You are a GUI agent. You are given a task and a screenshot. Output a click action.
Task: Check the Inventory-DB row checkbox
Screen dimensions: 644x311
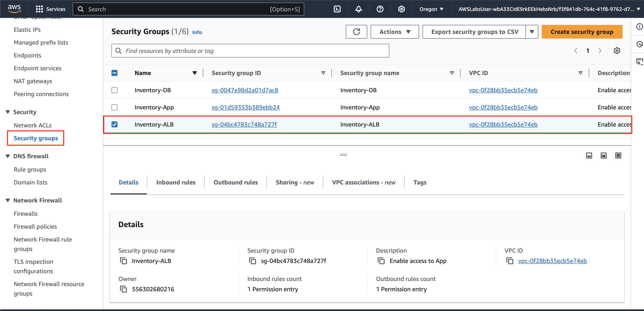click(114, 90)
